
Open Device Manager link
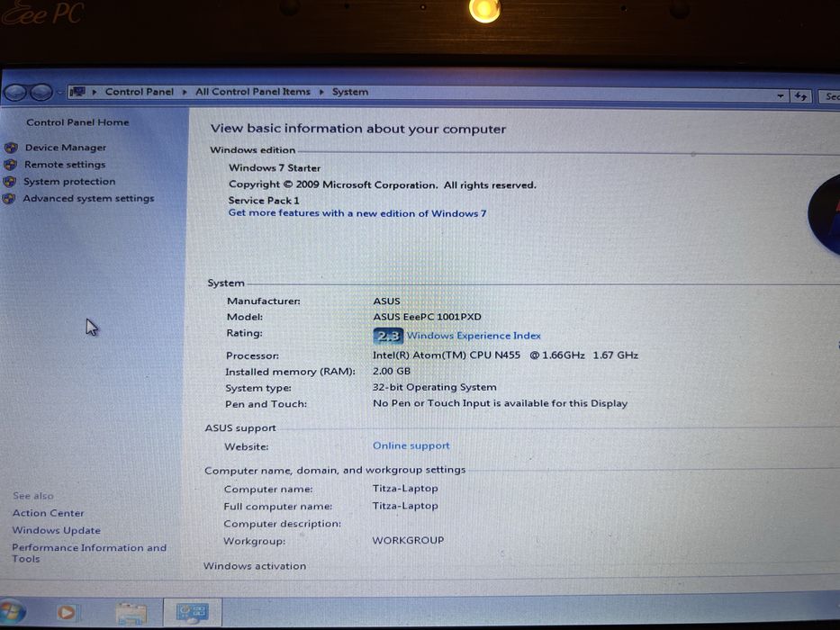[66, 148]
